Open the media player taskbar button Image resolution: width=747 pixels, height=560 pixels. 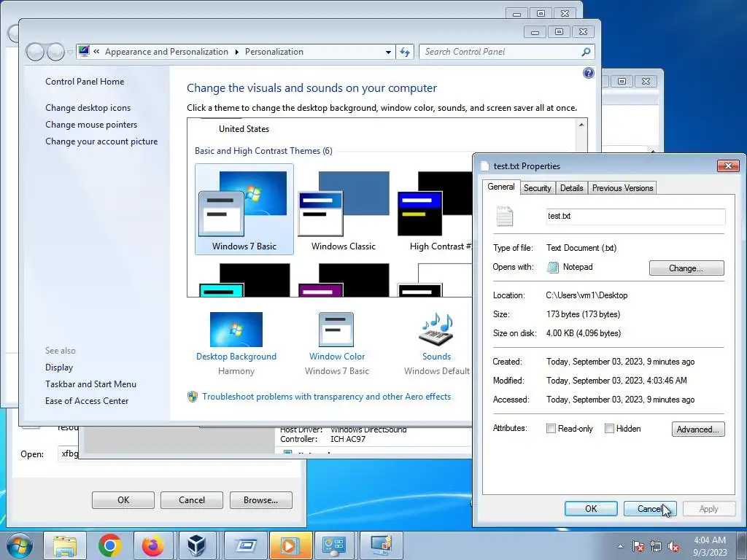tap(290, 545)
